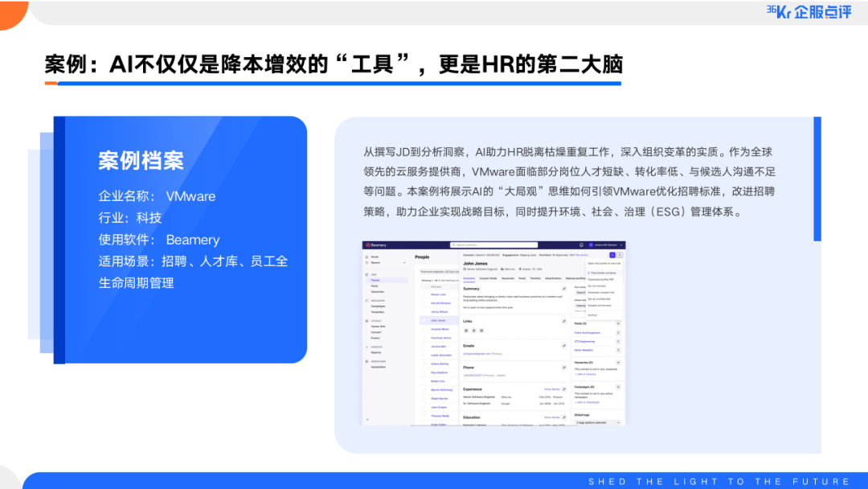Viewport: 868px width, 489px height.
Task: Edit the Education section with pencil icon
Action: (564, 417)
